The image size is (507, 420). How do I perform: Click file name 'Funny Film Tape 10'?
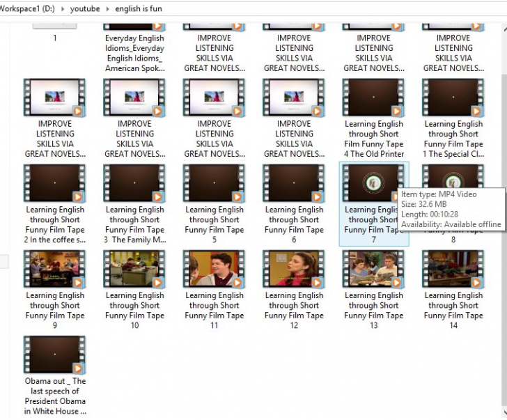click(134, 310)
